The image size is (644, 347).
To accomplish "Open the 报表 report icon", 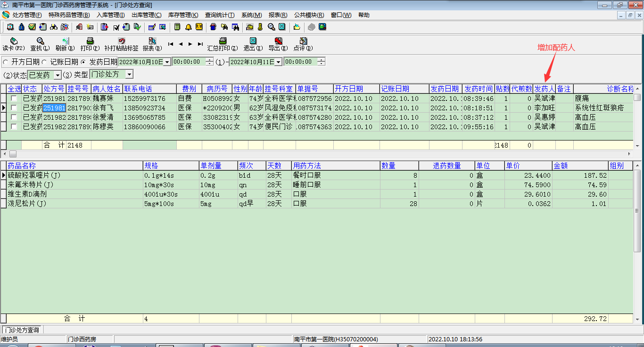I will (x=152, y=41).
